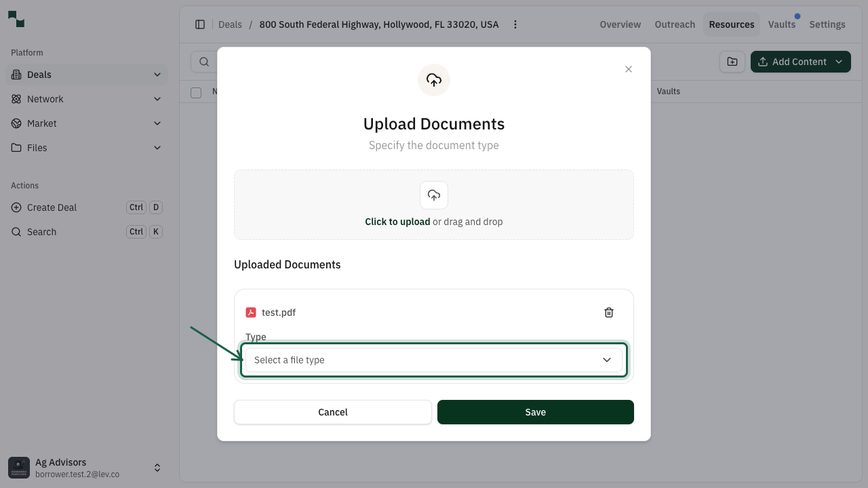
Task: Click the Deals breadcrumb link
Action: point(230,24)
